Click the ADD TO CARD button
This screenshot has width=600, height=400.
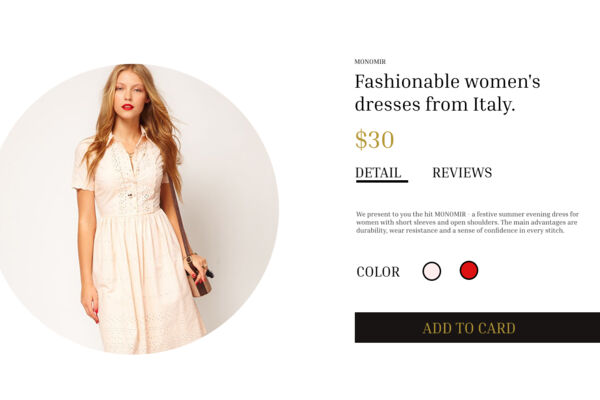[477, 328]
